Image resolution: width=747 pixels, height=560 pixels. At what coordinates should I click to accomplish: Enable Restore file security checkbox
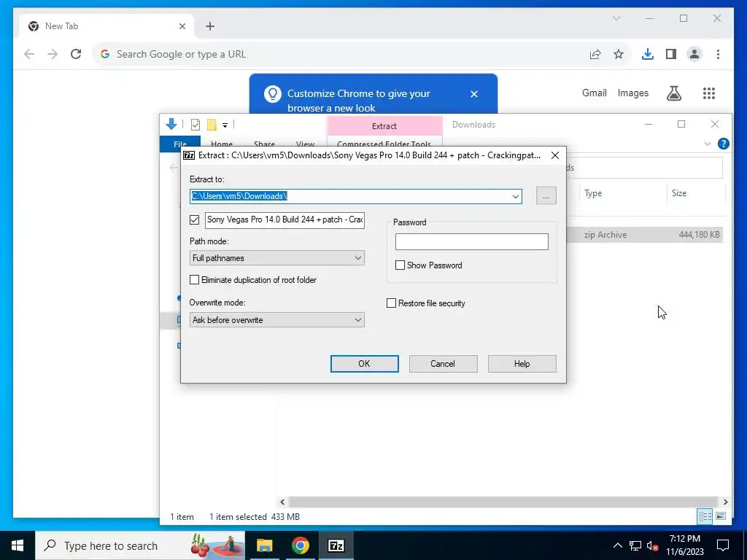tap(391, 303)
